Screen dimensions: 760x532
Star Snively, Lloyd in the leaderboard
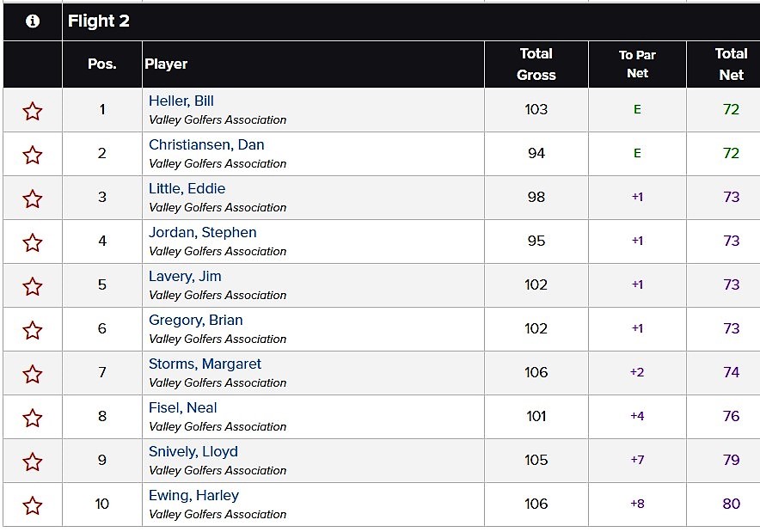[33, 462]
